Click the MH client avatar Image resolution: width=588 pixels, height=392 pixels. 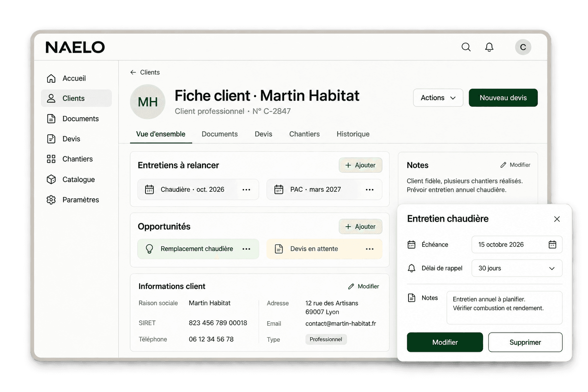pyautogui.click(x=148, y=102)
